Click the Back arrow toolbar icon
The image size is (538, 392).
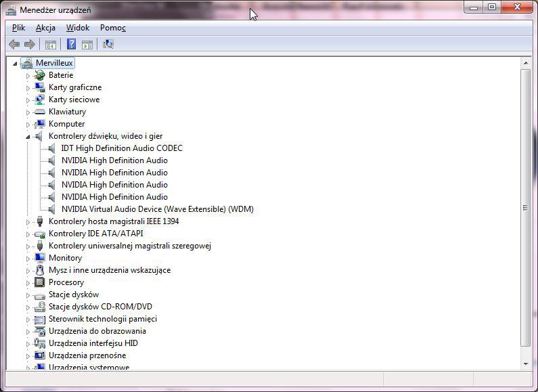pos(14,44)
